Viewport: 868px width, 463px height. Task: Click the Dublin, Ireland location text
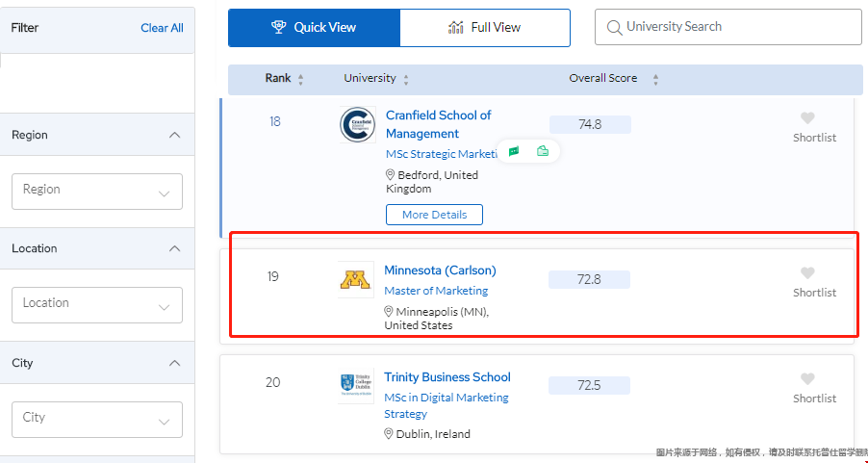click(x=433, y=434)
